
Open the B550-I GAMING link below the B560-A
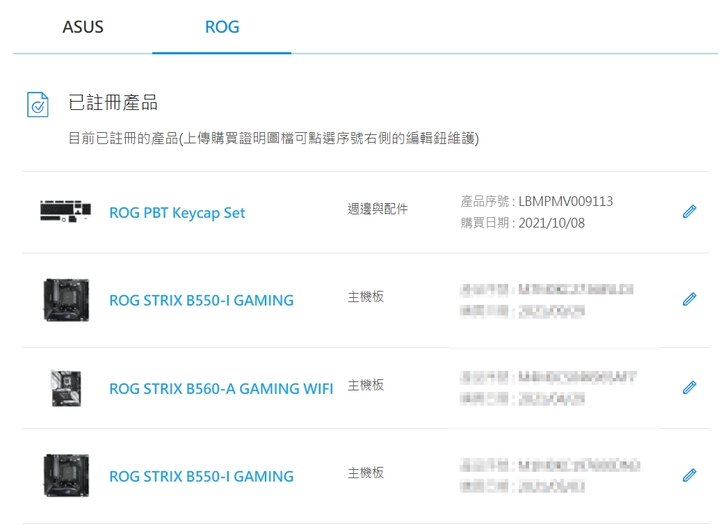tap(201, 476)
